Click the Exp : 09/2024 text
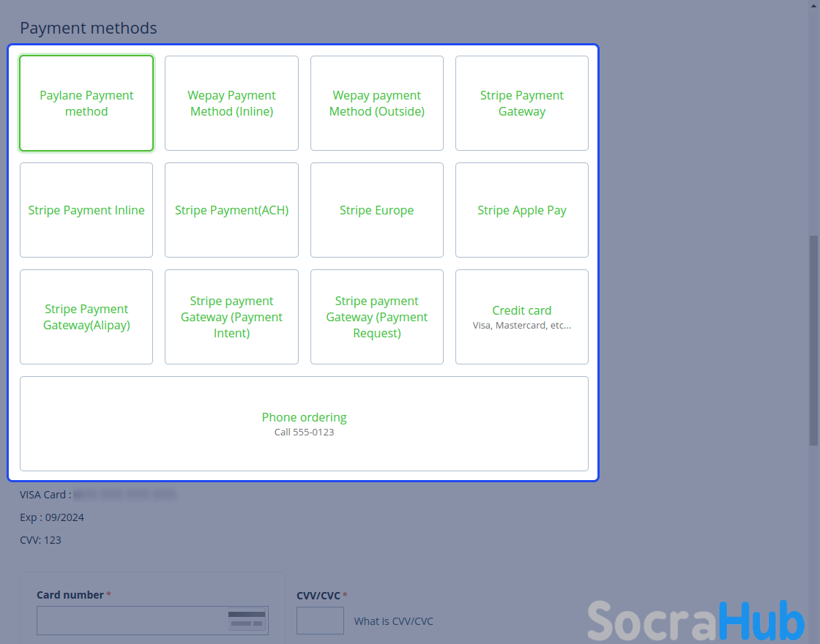This screenshot has height=644, width=820. pyautogui.click(x=52, y=517)
